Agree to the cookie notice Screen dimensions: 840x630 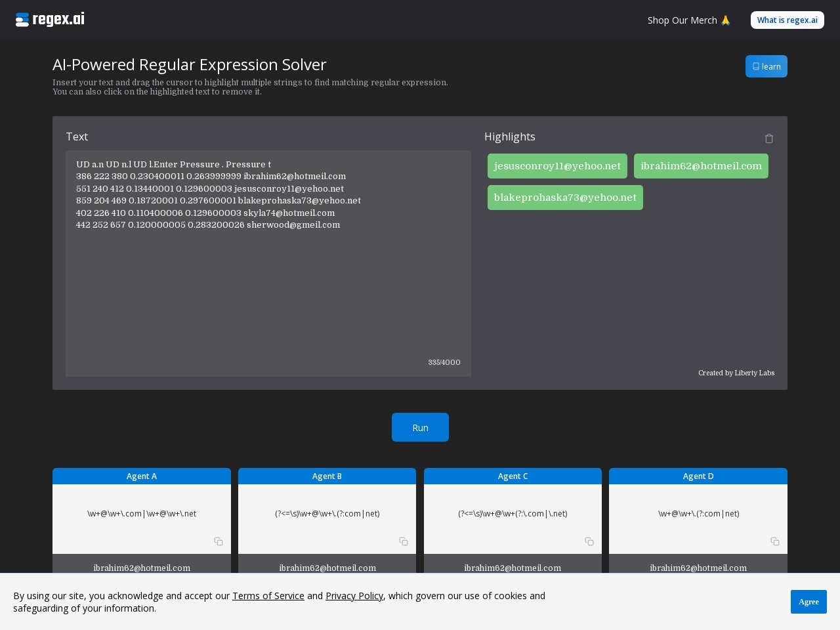pyautogui.click(x=808, y=602)
